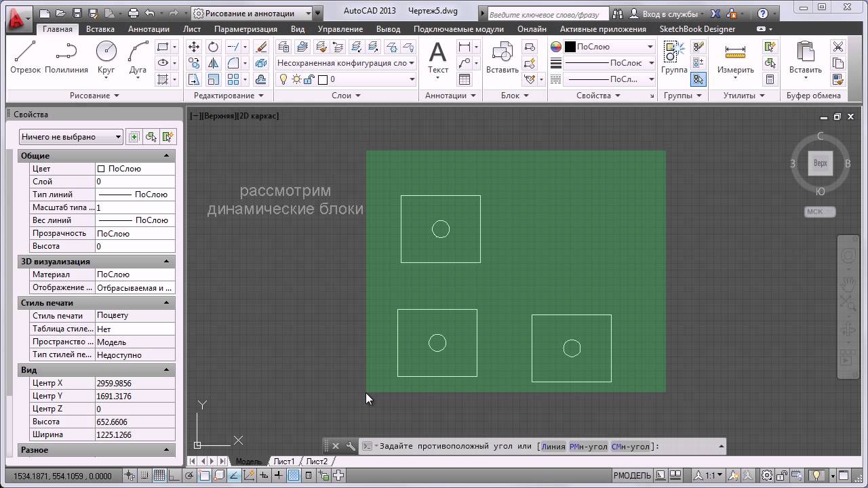
Task: Click the Вставить block insert tool
Action: (x=502, y=57)
